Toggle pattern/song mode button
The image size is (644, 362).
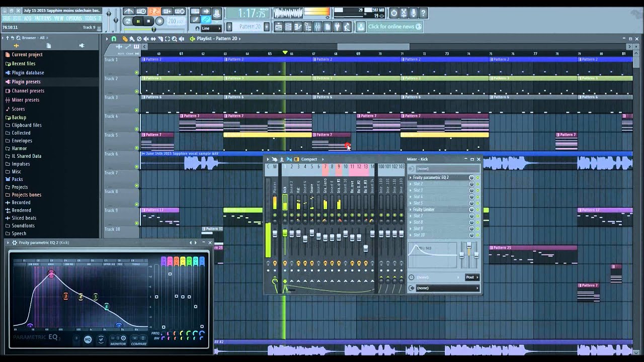127,21
